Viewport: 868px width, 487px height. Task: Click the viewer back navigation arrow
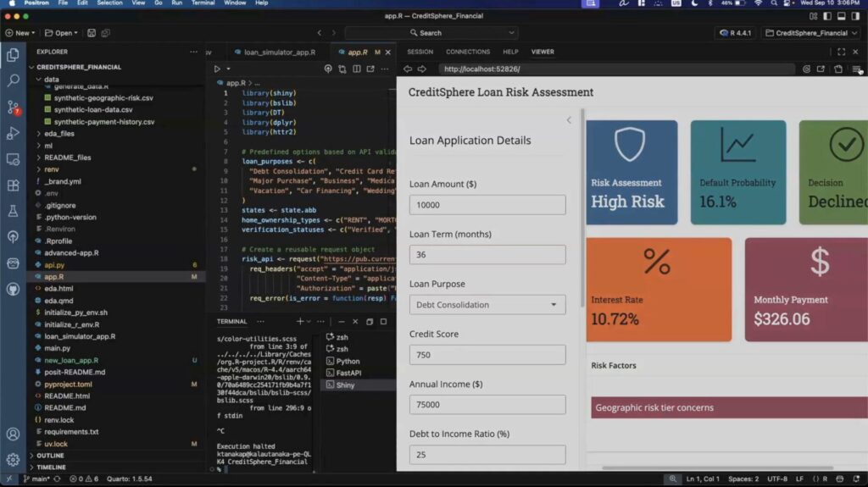(x=408, y=69)
